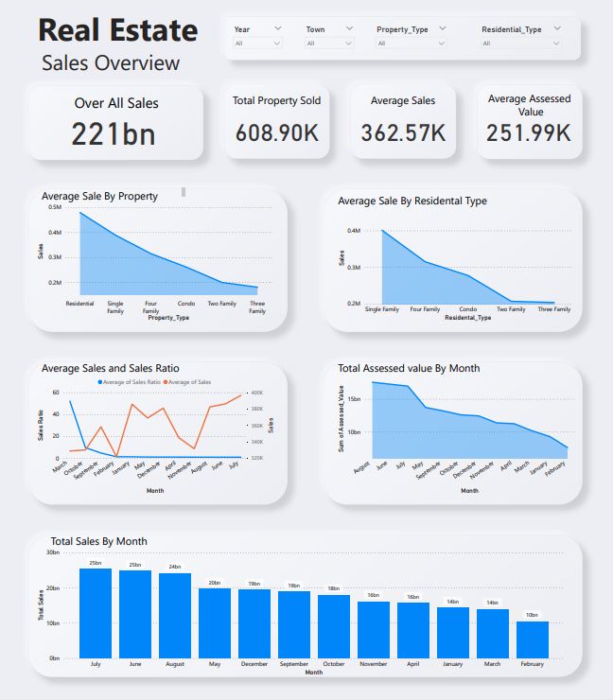Image resolution: width=613 pixels, height=700 pixels.
Task: Select the Average Assessed Value card
Action: point(528,121)
